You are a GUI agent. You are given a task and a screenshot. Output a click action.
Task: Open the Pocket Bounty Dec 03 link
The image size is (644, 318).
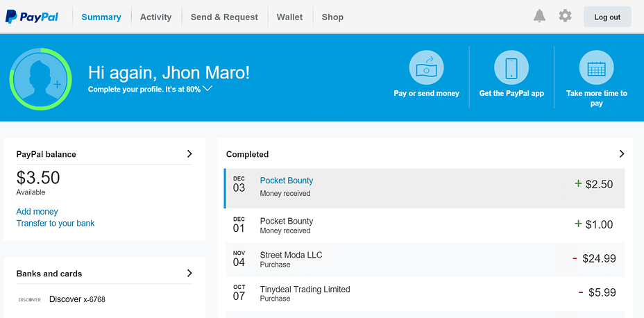point(287,181)
